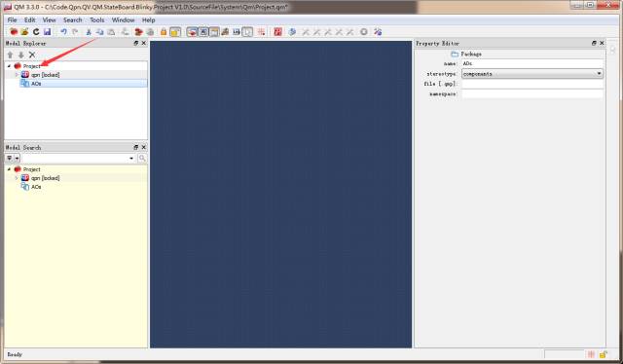Open the Model Search text history dropdown arrow
Image resolution: width=623 pixels, height=364 pixels.
[x=131, y=159]
